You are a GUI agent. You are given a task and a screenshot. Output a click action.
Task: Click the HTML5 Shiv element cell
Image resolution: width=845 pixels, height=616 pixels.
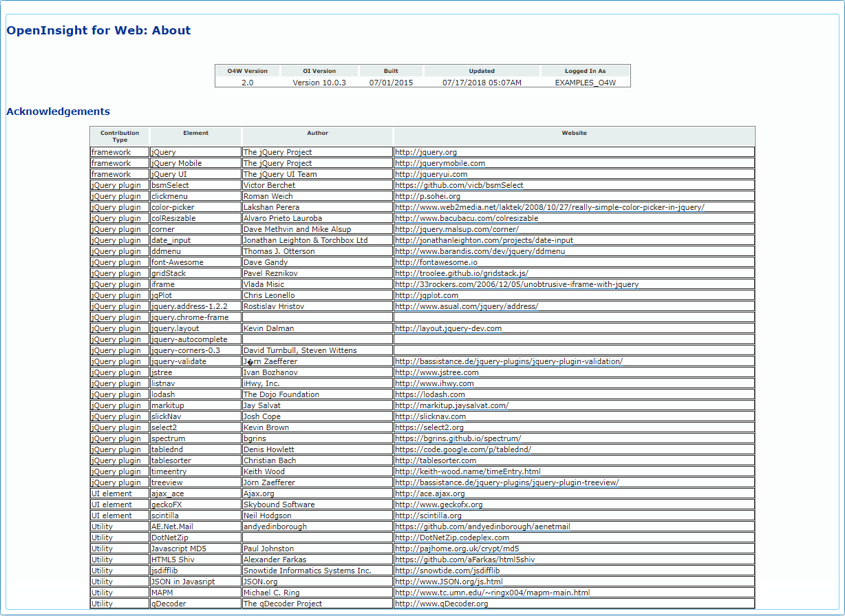196,560
